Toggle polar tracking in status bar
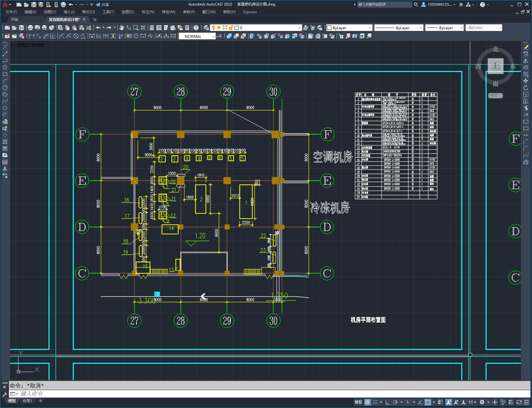Viewport: 532px width, 408px height. 396,402
